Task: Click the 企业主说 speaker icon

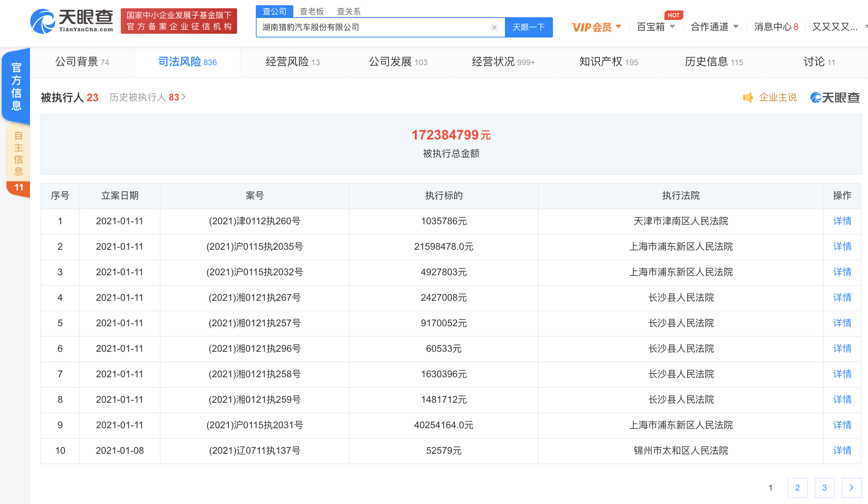Action: [x=748, y=97]
